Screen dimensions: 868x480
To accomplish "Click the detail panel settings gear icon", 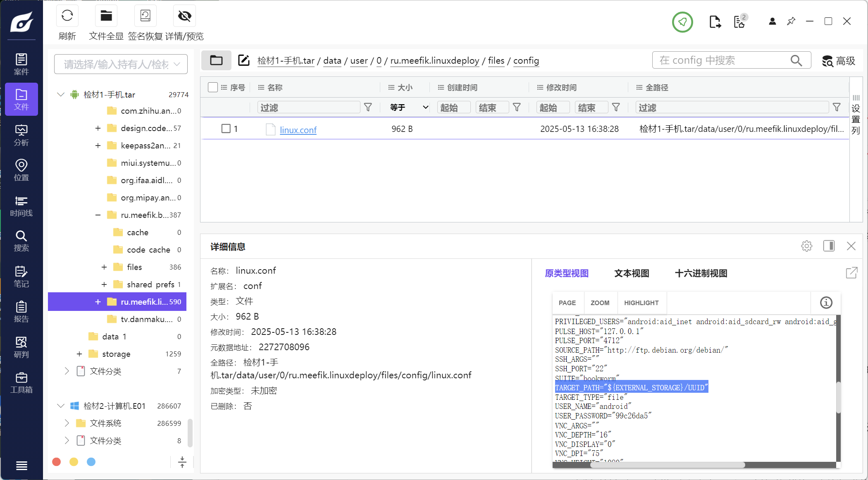I will click(x=806, y=246).
